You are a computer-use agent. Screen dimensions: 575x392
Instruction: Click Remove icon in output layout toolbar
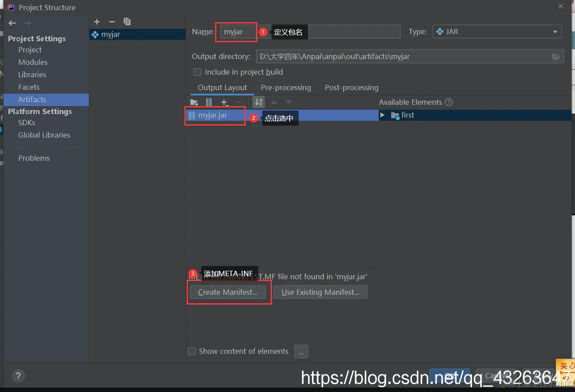[239, 103]
